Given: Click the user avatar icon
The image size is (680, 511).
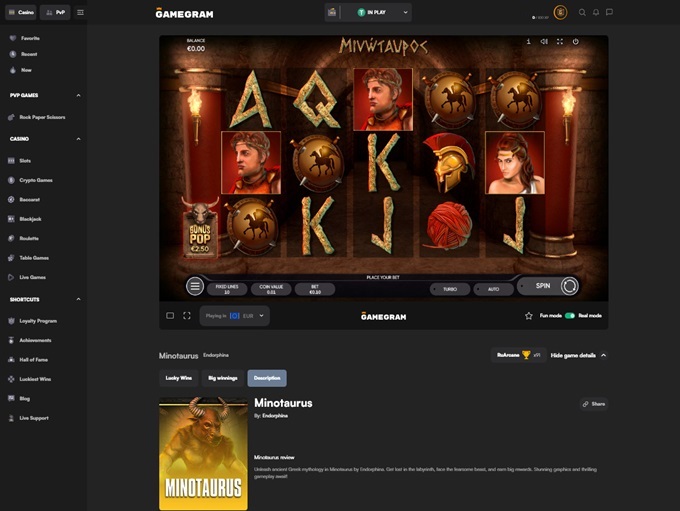Looking at the screenshot, I should [560, 13].
